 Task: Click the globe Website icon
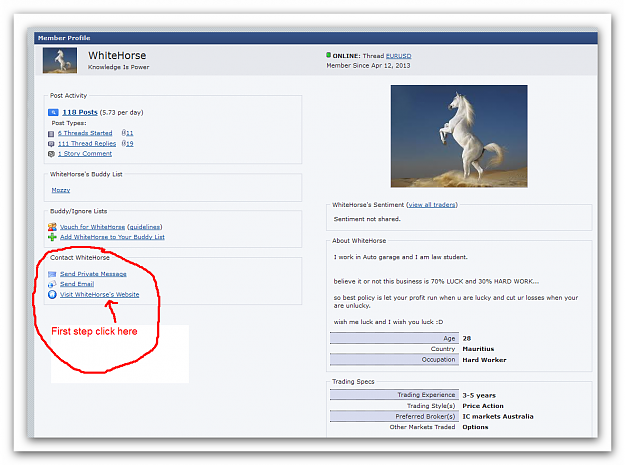(52, 294)
